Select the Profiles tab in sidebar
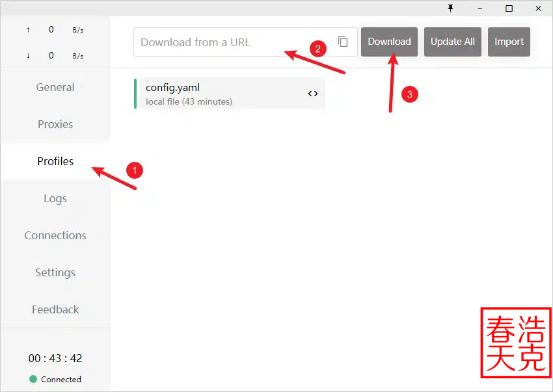This screenshot has height=392, width=553. pos(55,161)
